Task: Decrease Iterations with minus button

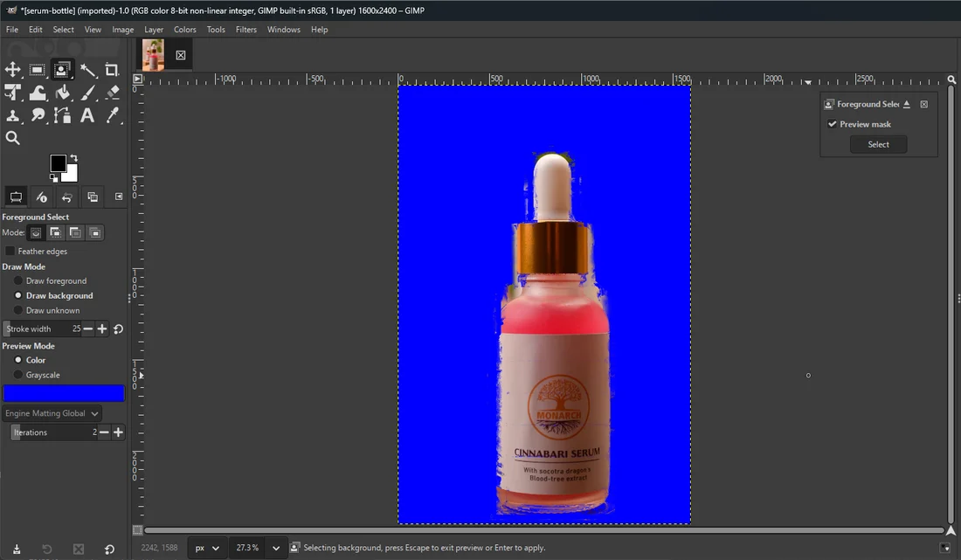Action: click(104, 432)
